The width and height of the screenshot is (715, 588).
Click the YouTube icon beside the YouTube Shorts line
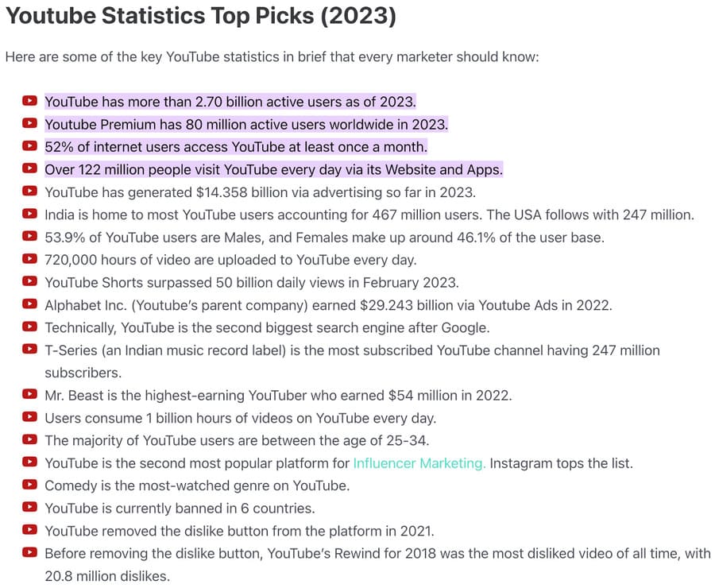[30, 281]
